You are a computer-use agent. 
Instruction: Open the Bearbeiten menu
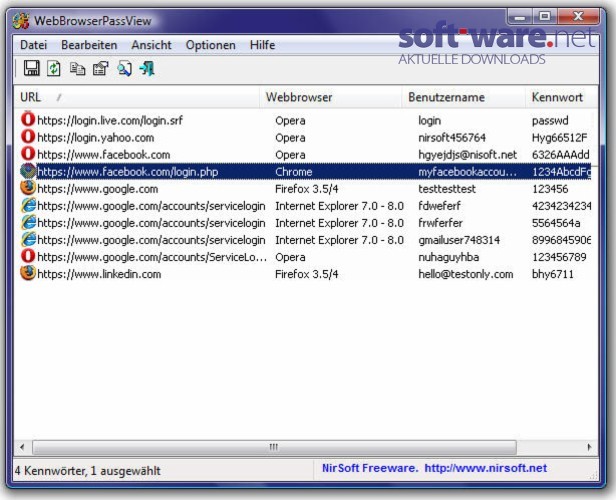89,45
